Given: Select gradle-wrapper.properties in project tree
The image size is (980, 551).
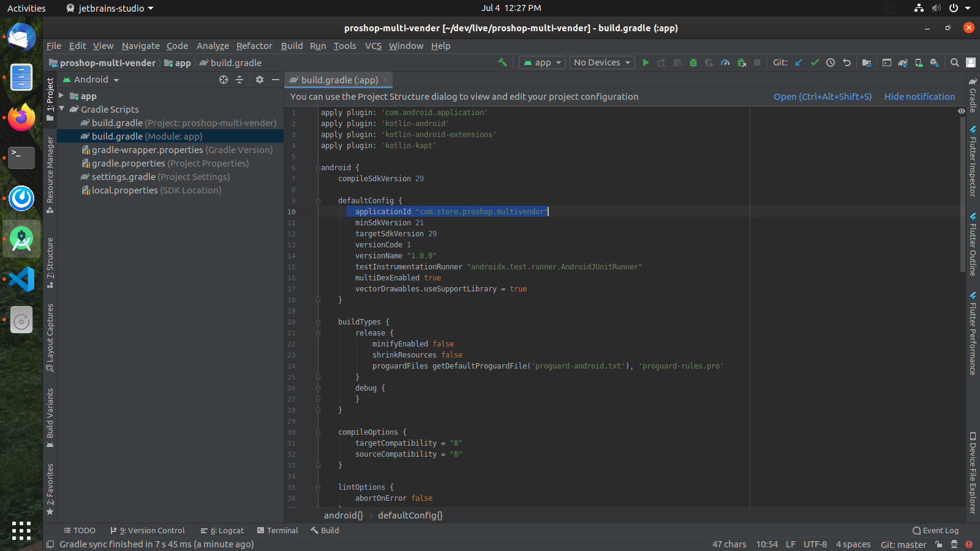Looking at the screenshot, I should pos(177,150).
